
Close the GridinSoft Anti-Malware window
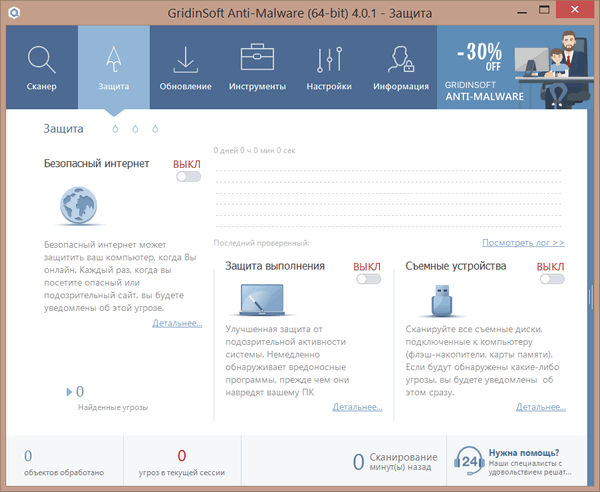point(575,10)
